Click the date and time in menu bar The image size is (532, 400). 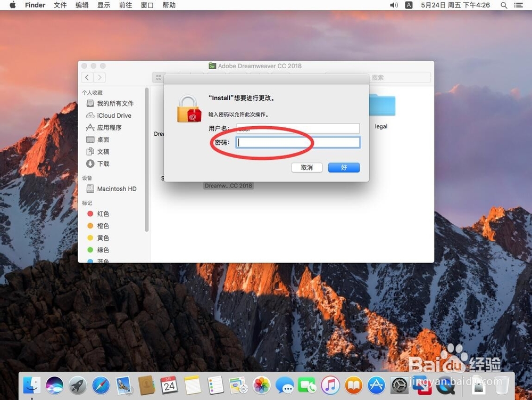coord(455,5)
